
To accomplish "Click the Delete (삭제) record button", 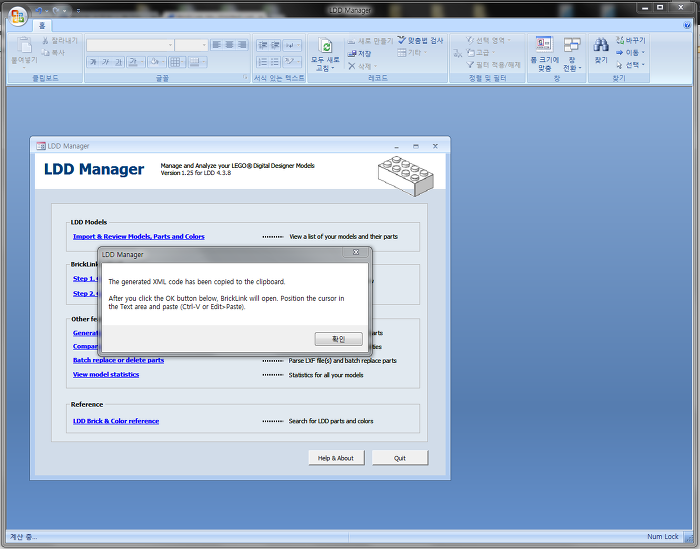I will [x=360, y=66].
